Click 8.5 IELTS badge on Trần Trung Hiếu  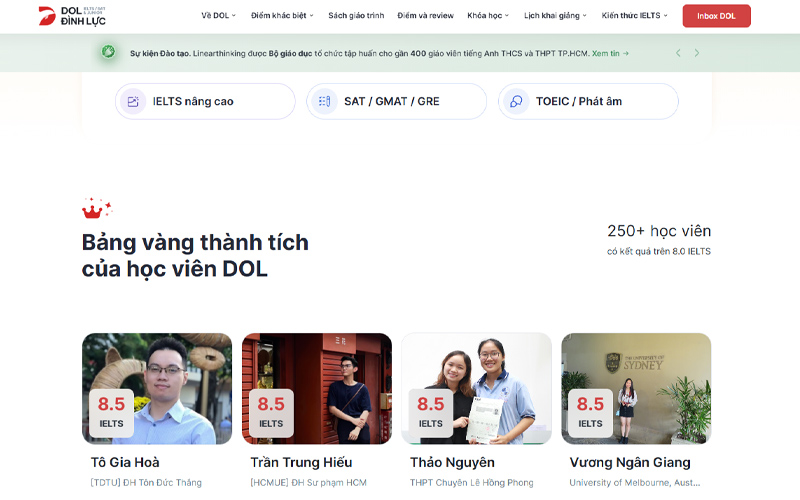click(x=271, y=413)
